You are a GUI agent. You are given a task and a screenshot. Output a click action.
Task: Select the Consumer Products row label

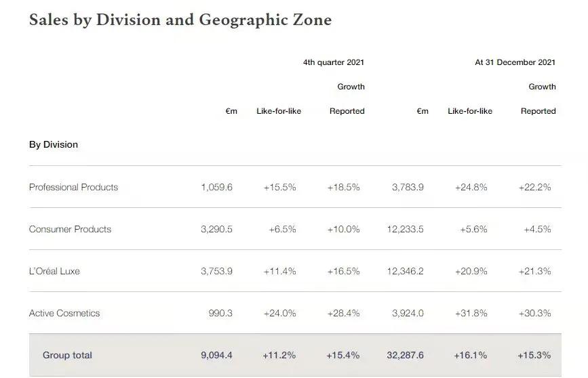pos(70,229)
